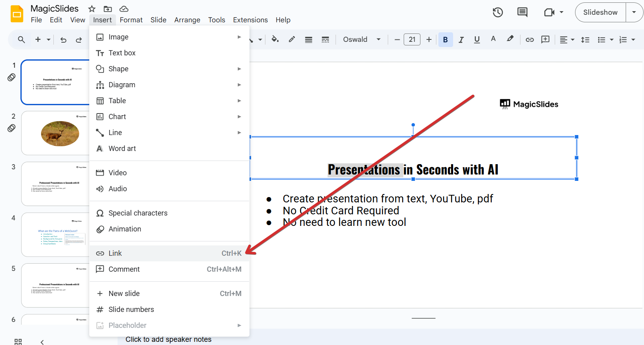Expand the Chart submenu
This screenshot has width=644, height=345.
(x=169, y=117)
